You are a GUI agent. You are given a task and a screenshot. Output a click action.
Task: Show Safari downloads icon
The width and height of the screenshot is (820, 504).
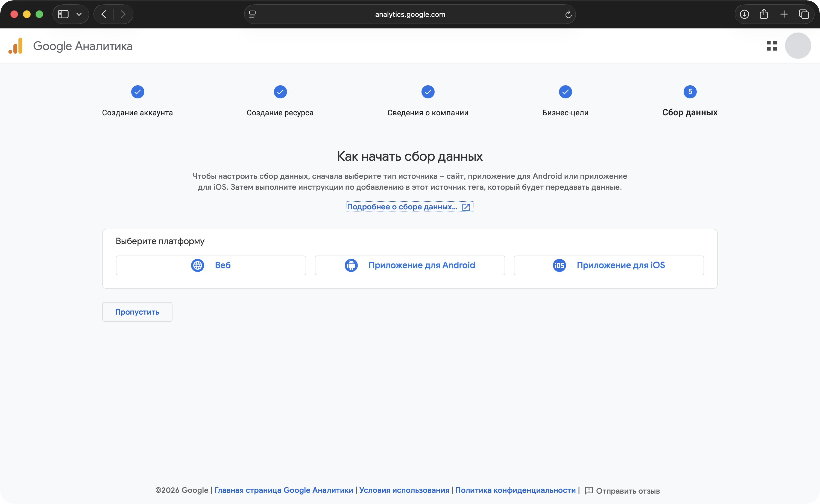[744, 14]
